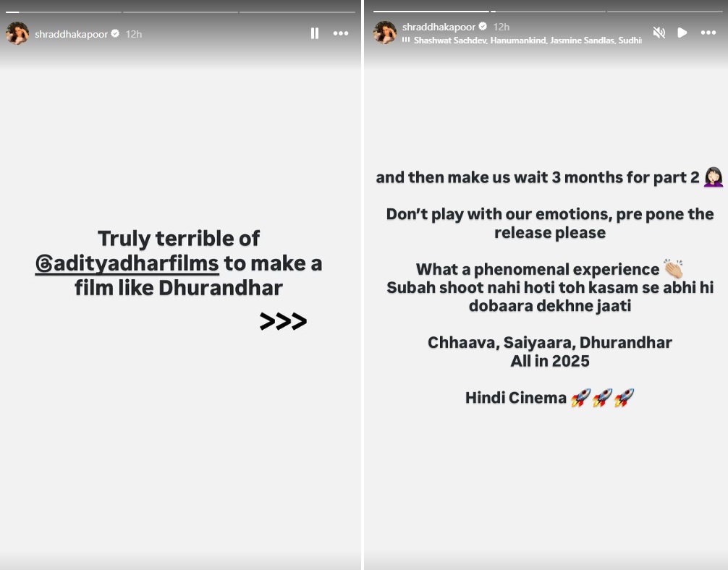
Task: Unmute the right story audio
Action: tap(659, 33)
